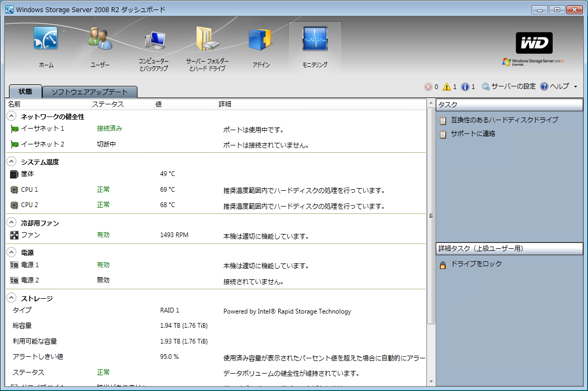Screen dimensions: 588x391
Task: Collapse the 冷却用ファン section
Action: [12, 222]
